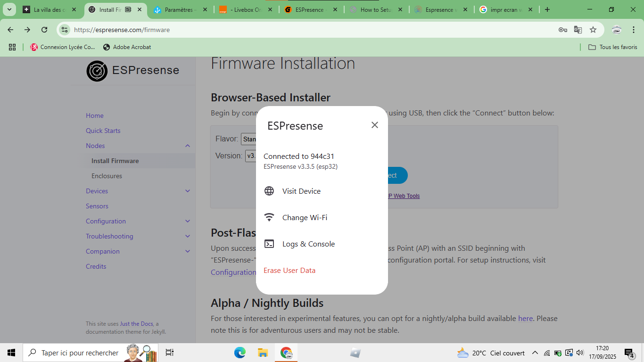Image resolution: width=644 pixels, height=362 pixels.
Task: Select Install Firmware in the sidebar
Action: point(115,161)
